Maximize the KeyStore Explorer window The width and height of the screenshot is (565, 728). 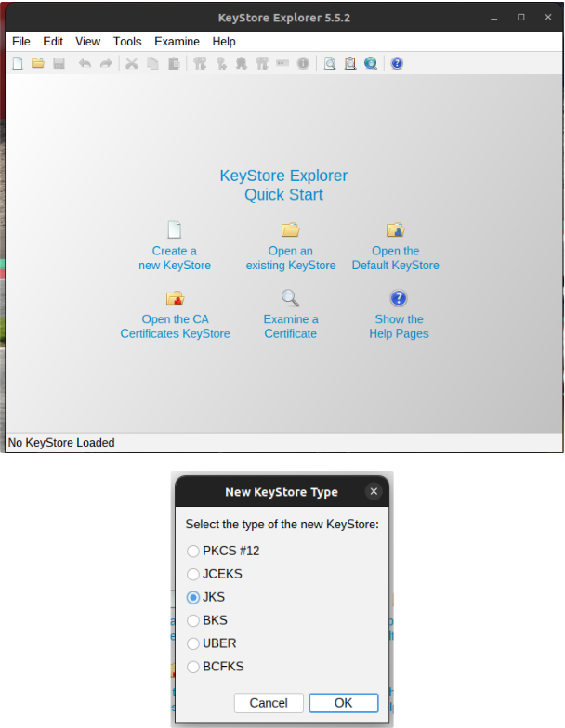tap(520, 17)
